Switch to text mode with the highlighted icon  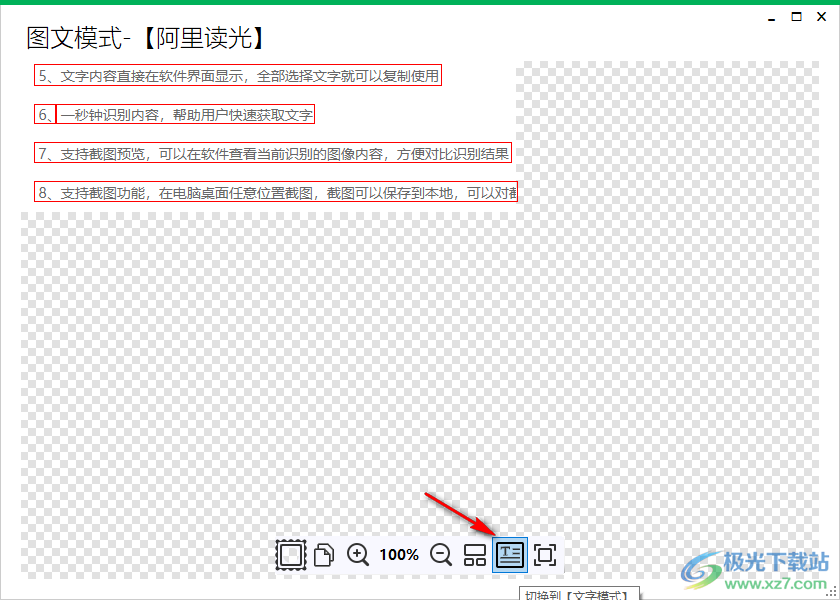509,554
